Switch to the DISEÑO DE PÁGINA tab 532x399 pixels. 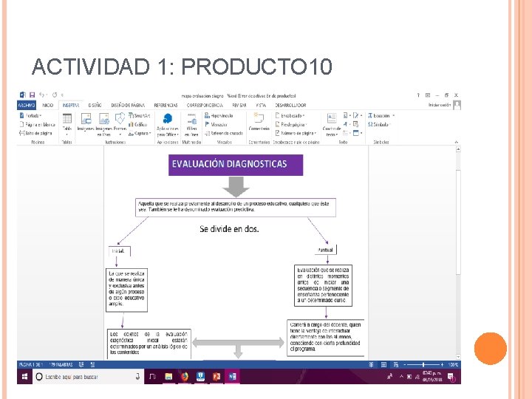click(128, 105)
